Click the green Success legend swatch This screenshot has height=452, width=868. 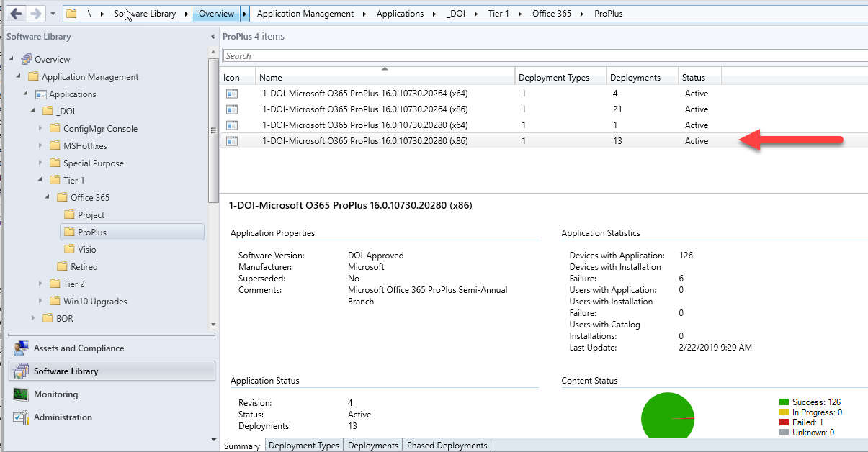[784, 402]
